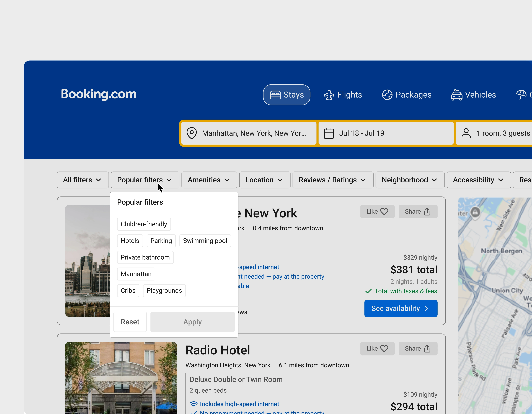Viewport: 532px width, 414px height.
Task: Click the guests person icon
Action: tap(466, 133)
